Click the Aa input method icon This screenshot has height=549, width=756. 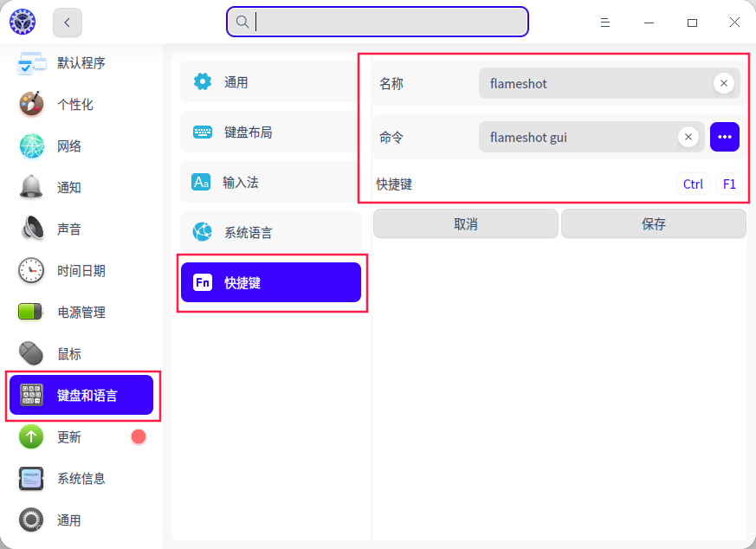pos(201,182)
